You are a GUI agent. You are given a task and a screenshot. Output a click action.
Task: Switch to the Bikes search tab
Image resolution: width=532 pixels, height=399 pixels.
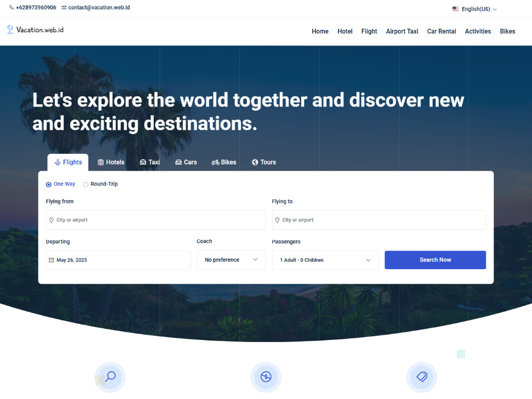point(223,162)
